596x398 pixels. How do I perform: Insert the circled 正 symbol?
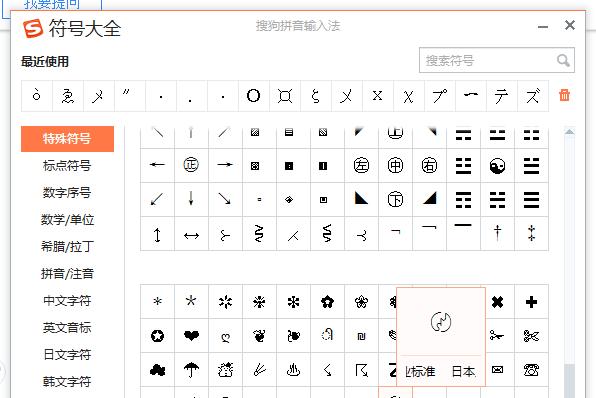(x=191, y=165)
